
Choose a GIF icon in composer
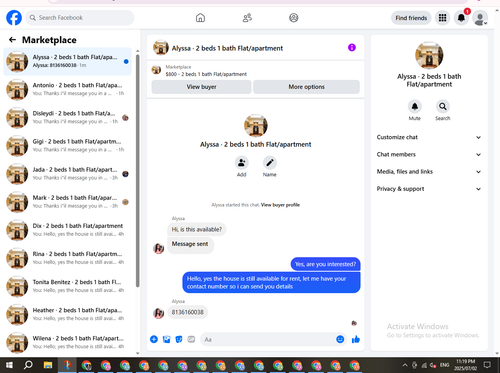click(191, 339)
